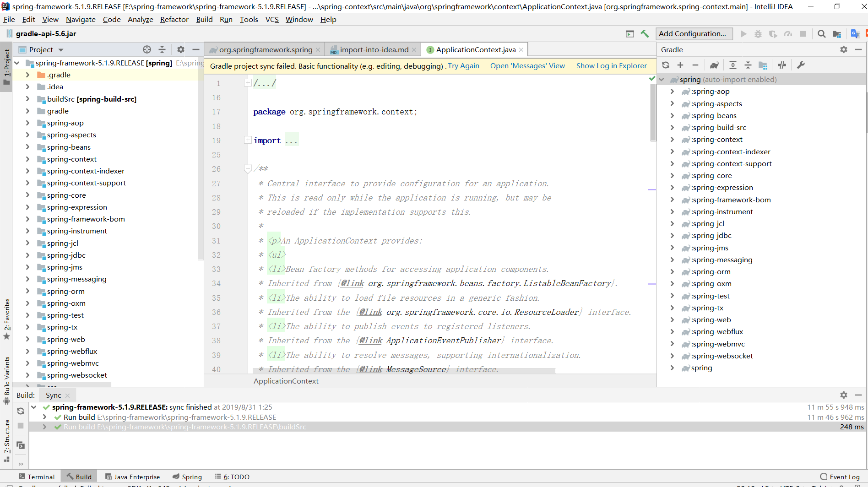Open the Event Log

[840, 476]
